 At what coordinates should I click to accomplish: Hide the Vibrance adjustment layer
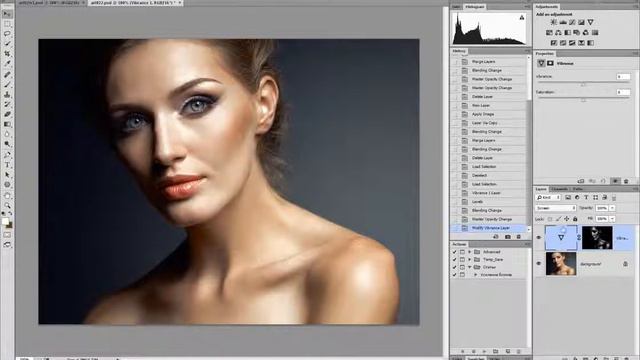(x=538, y=238)
